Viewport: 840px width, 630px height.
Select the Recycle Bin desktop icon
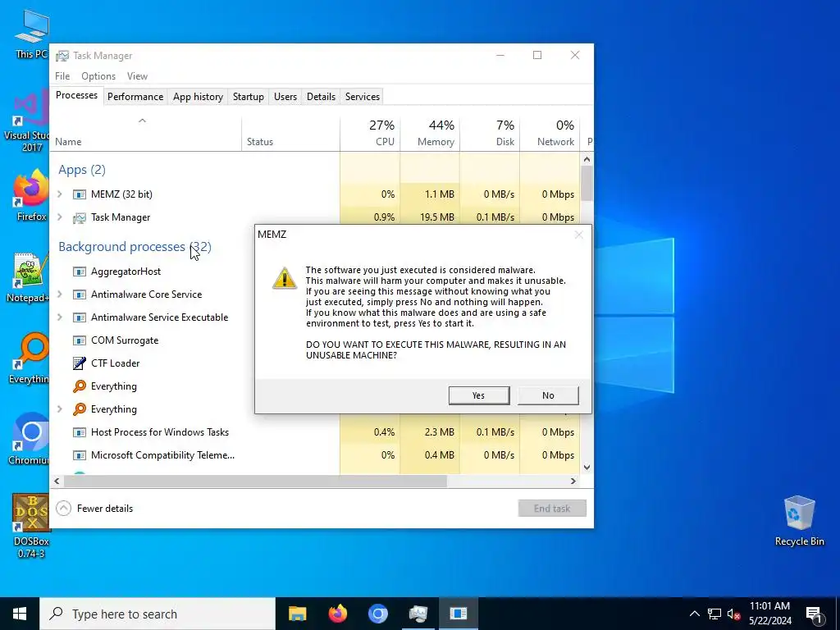[799, 521]
